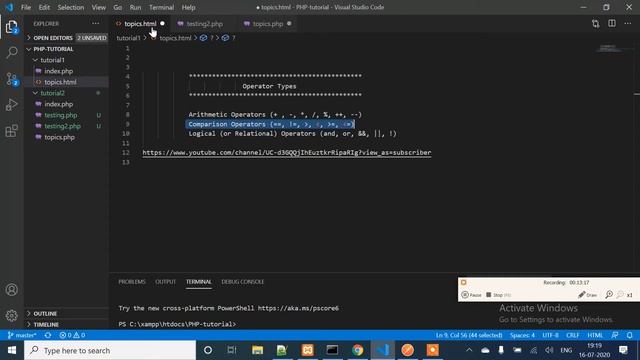Click Open Changes icon in editor toolbar

(x=596, y=24)
